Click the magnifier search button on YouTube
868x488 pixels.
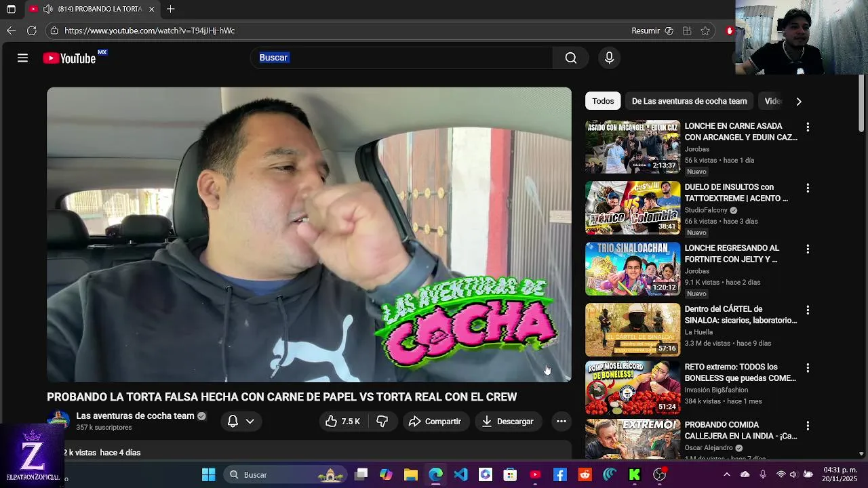point(571,58)
